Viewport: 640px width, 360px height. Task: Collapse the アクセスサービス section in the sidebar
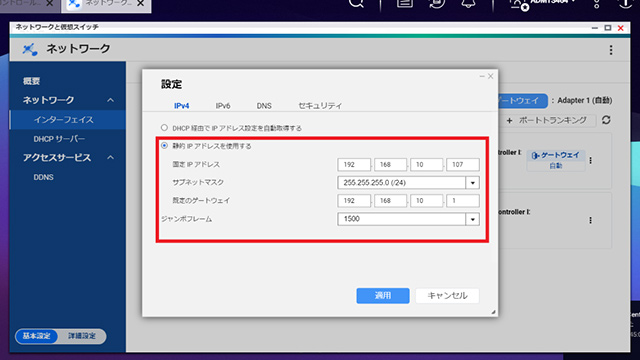click(110, 158)
